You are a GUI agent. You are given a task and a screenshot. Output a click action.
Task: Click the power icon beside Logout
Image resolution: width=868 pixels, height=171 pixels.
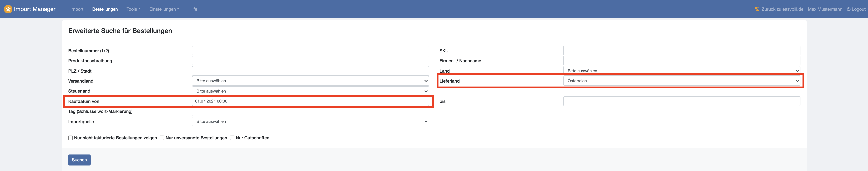pos(849,9)
